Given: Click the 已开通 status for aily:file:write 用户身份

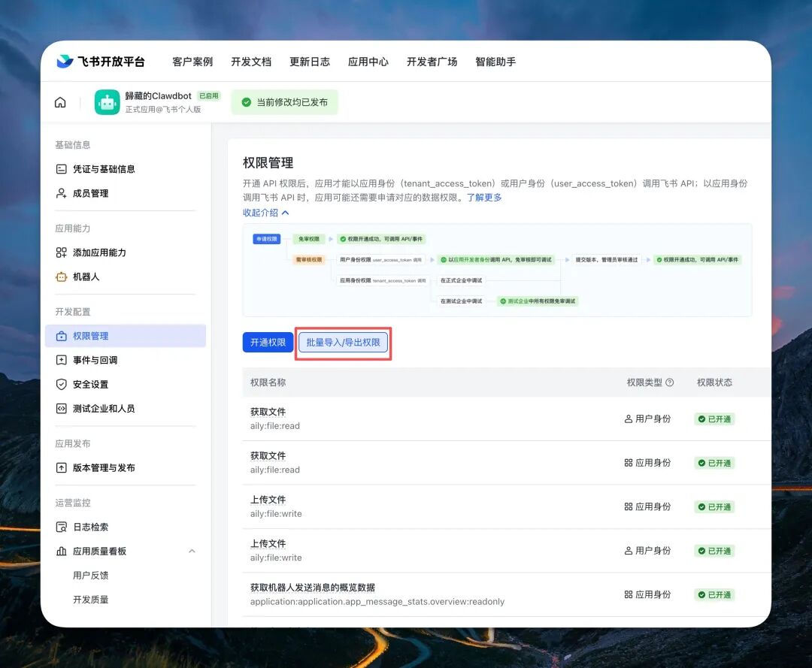Looking at the screenshot, I should (714, 550).
